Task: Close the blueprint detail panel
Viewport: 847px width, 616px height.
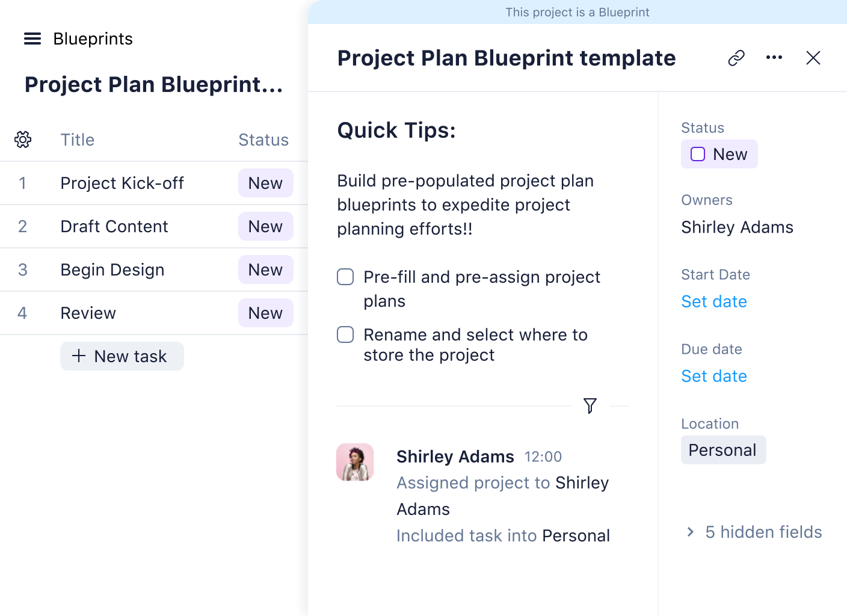Action: [x=813, y=58]
